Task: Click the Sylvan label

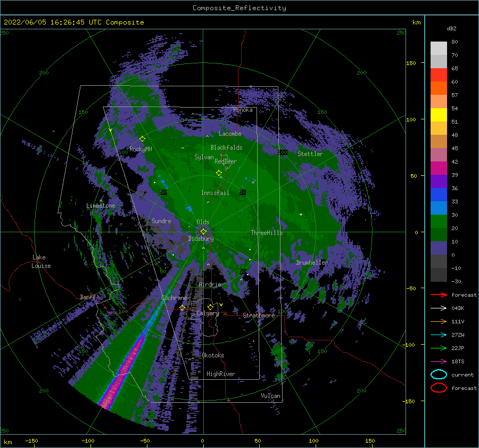Action: [204, 157]
